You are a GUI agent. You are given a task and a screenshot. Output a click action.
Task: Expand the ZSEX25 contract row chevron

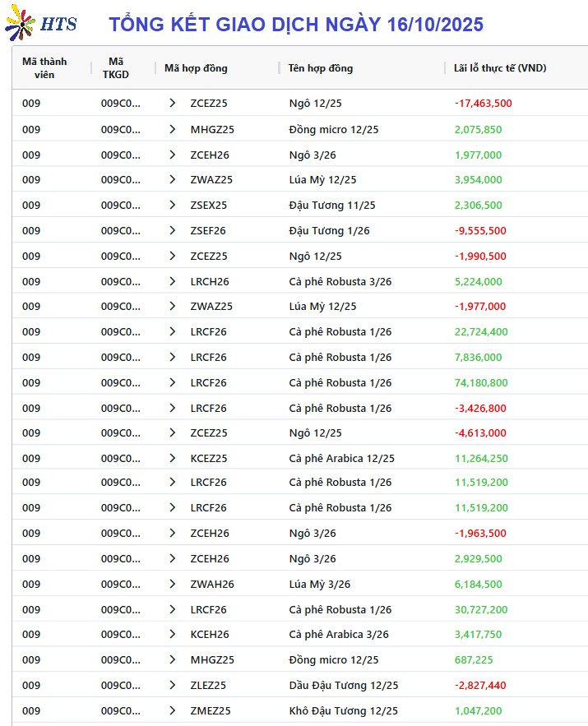[173, 206]
